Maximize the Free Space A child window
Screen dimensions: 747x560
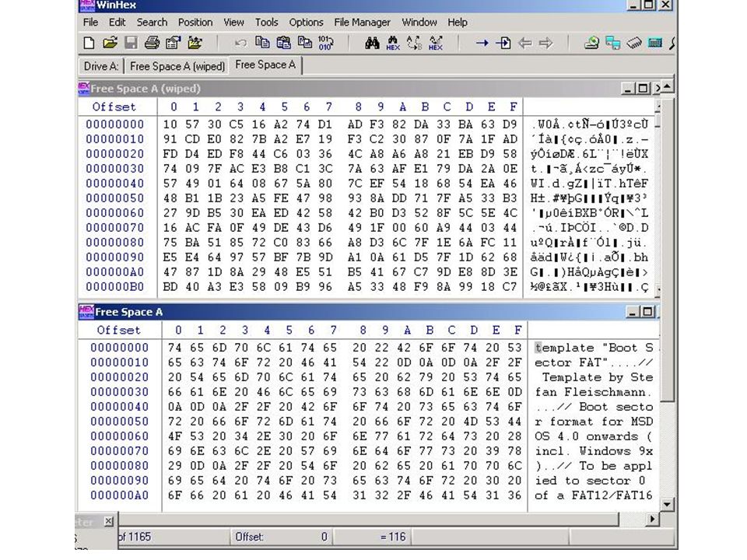coord(647,312)
